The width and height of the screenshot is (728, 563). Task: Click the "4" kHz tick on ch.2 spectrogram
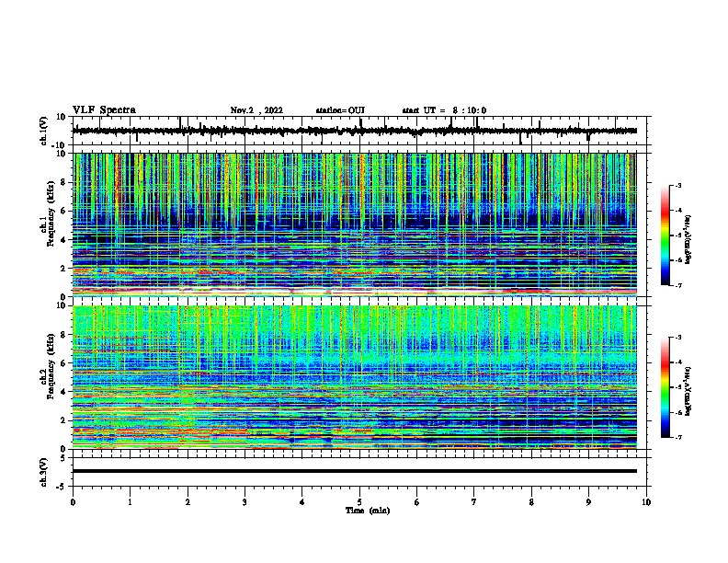click(x=64, y=392)
